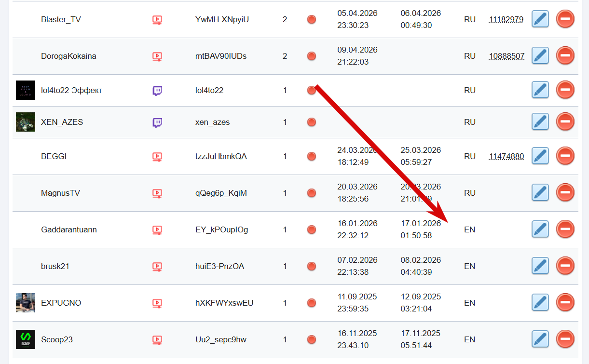The width and height of the screenshot is (589, 364).
Task: Select the channel name MagnusTV
Action: pos(60,193)
